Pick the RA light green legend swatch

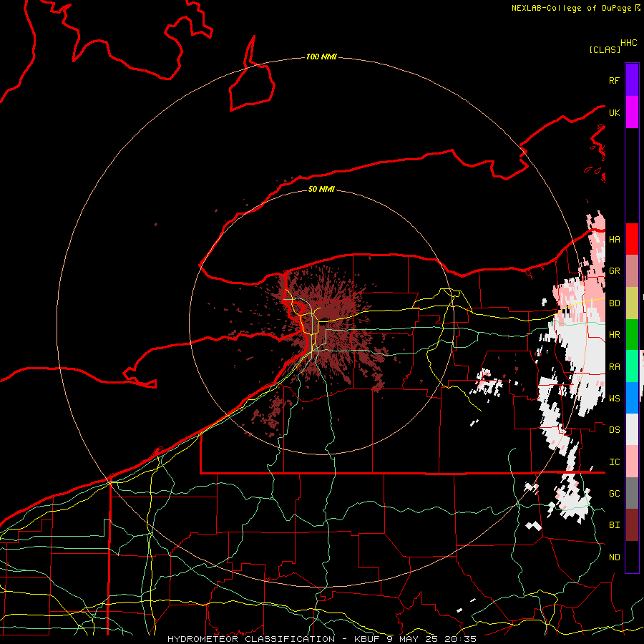(632, 366)
